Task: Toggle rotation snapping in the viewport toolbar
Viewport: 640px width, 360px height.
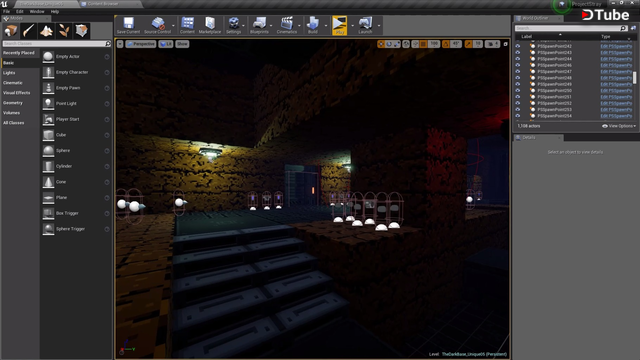Action: [x=446, y=44]
